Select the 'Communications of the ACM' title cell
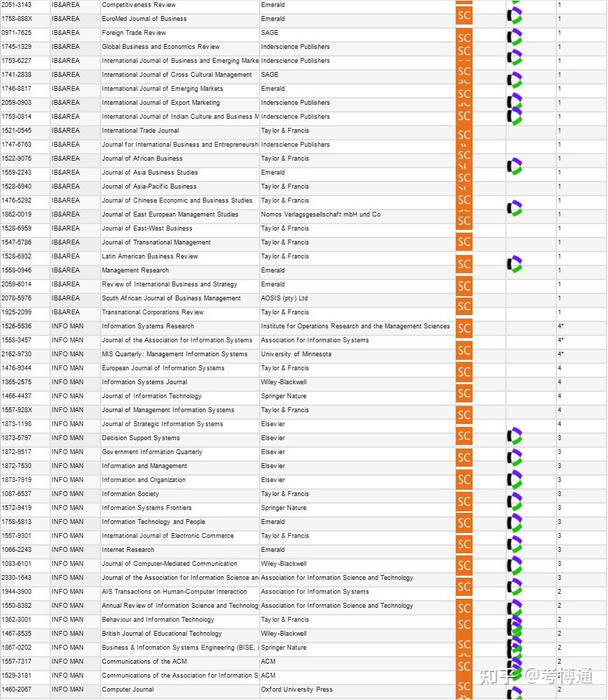Screen dimensions: 608x700 (x=144, y=661)
